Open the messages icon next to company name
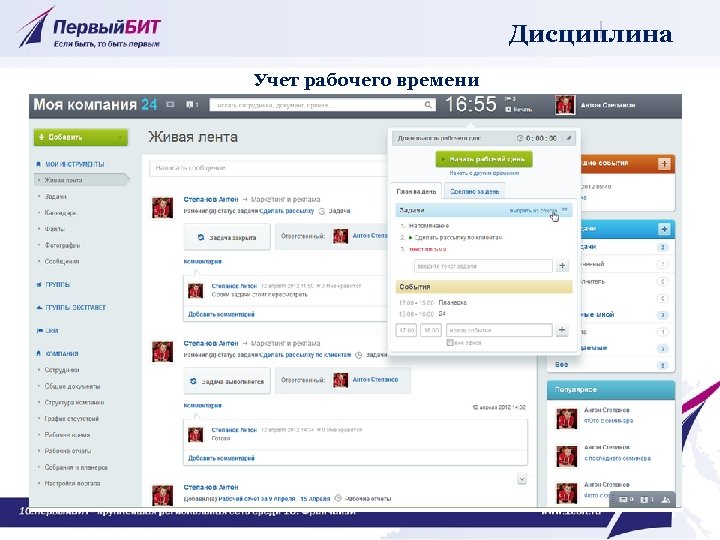Screen dimensions: 720x540 (x=170, y=105)
